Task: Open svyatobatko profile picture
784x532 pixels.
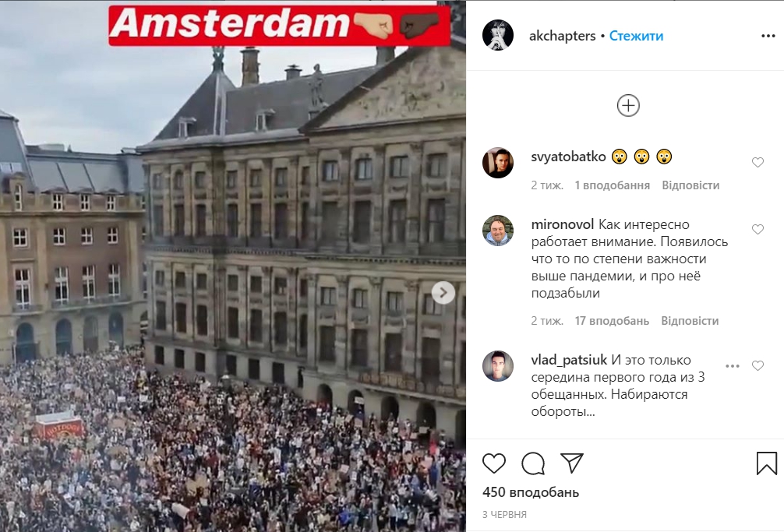Action: coord(498,163)
